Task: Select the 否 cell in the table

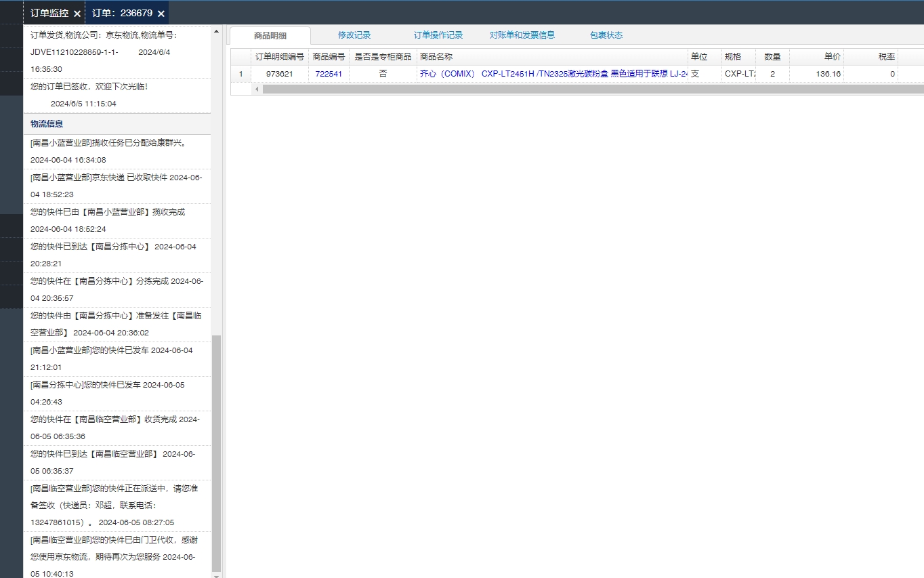Action: (383, 74)
